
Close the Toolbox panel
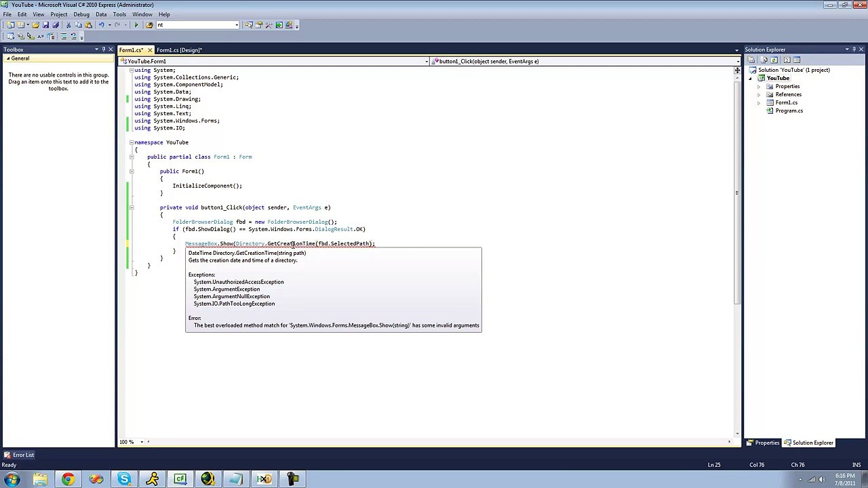pyautogui.click(x=111, y=49)
